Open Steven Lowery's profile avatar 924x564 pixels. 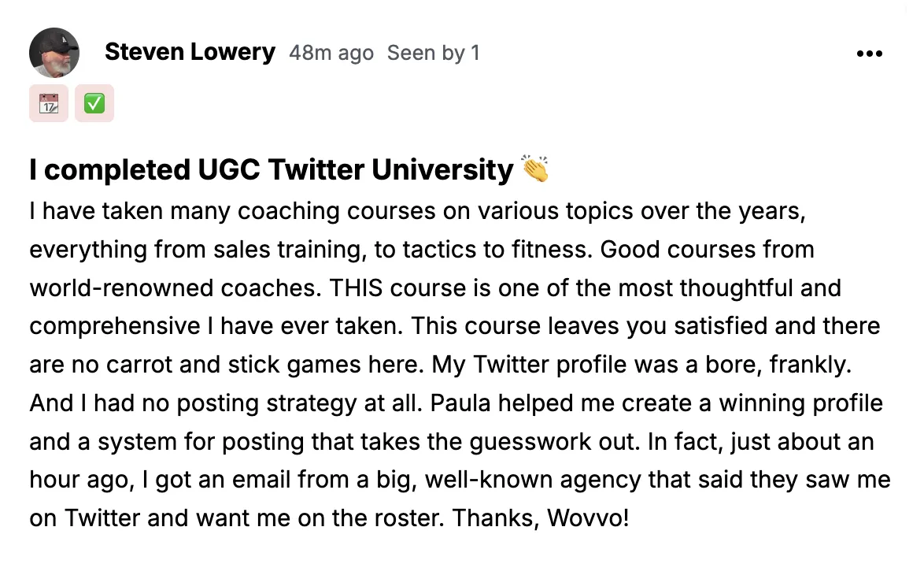[x=54, y=53]
